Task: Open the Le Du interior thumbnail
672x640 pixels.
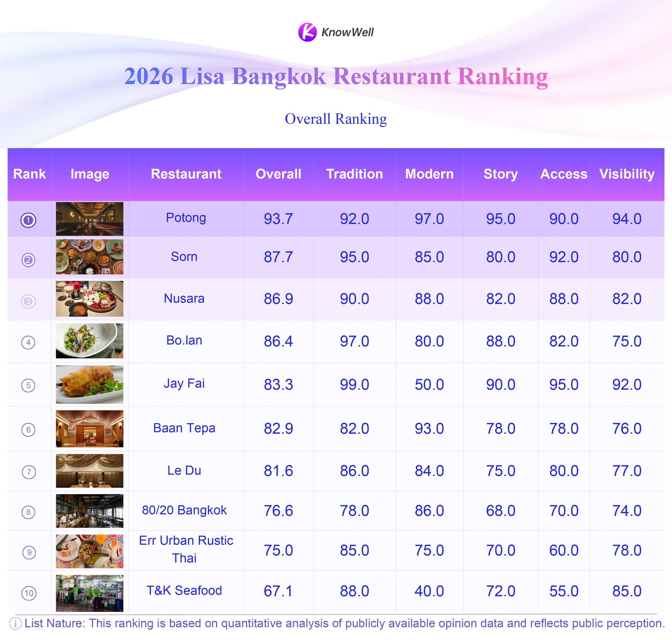Action: (x=89, y=471)
